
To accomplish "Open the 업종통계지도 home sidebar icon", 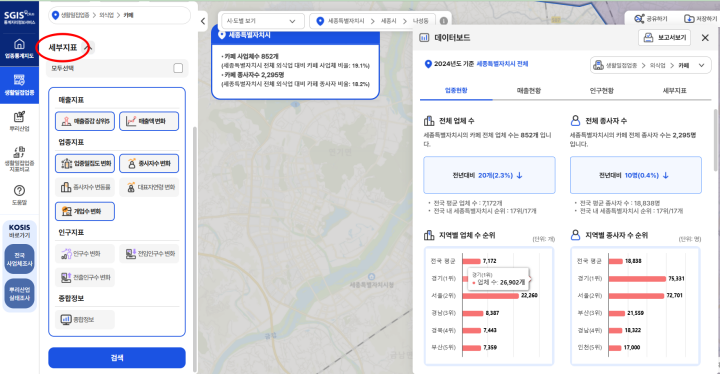I will [x=19, y=49].
